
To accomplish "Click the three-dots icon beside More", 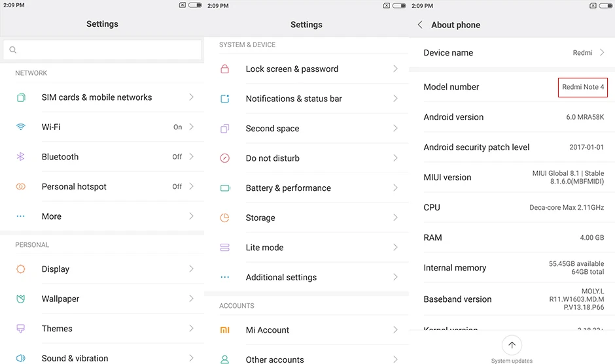I will pyautogui.click(x=21, y=216).
